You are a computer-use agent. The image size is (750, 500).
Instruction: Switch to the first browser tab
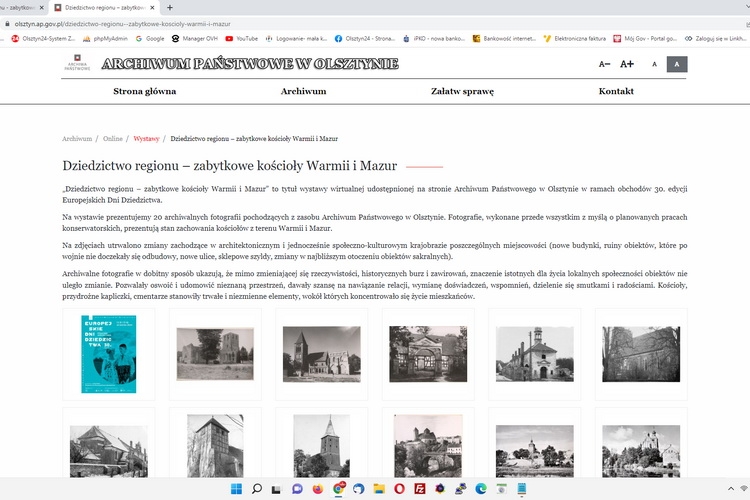19,8
